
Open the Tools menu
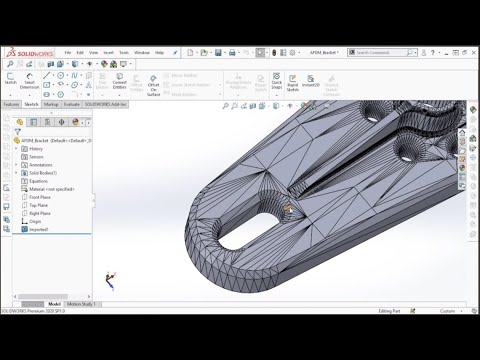(124, 53)
